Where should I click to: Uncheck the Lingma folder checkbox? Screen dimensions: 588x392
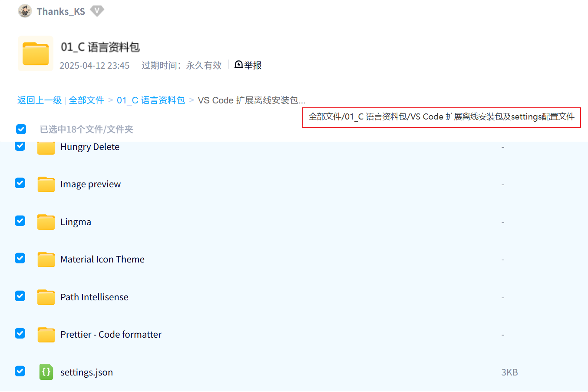20,221
